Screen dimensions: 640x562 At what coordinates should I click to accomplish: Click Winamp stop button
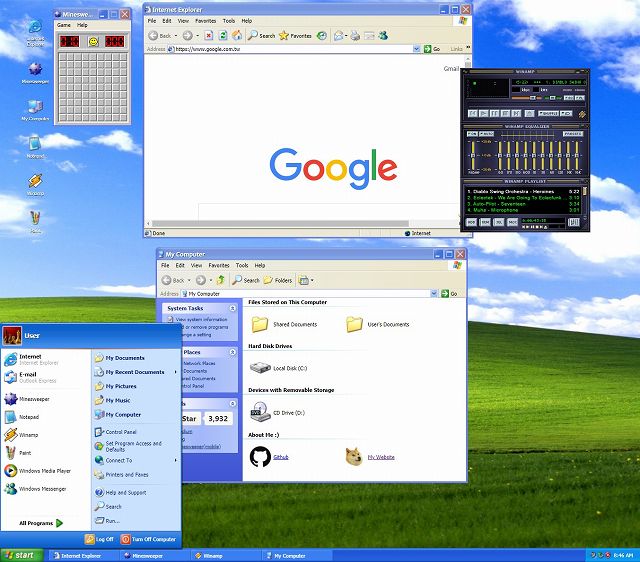tap(505, 113)
